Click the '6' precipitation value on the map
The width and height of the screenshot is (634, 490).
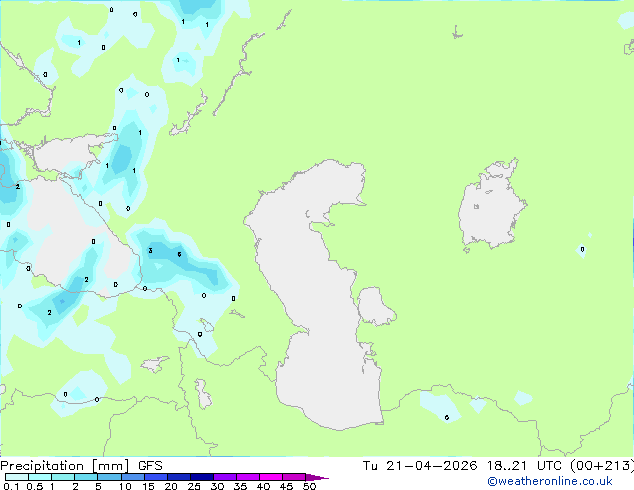[180, 254]
